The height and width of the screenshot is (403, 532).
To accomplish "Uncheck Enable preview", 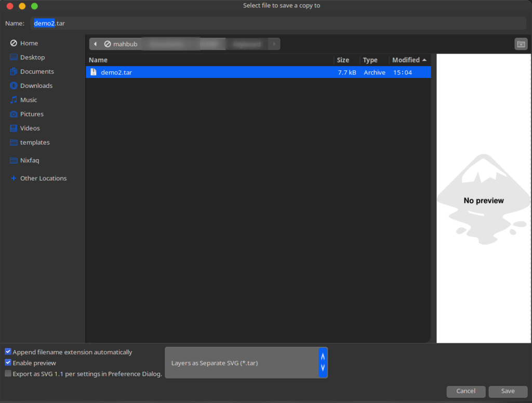I will (x=8, y=363).
